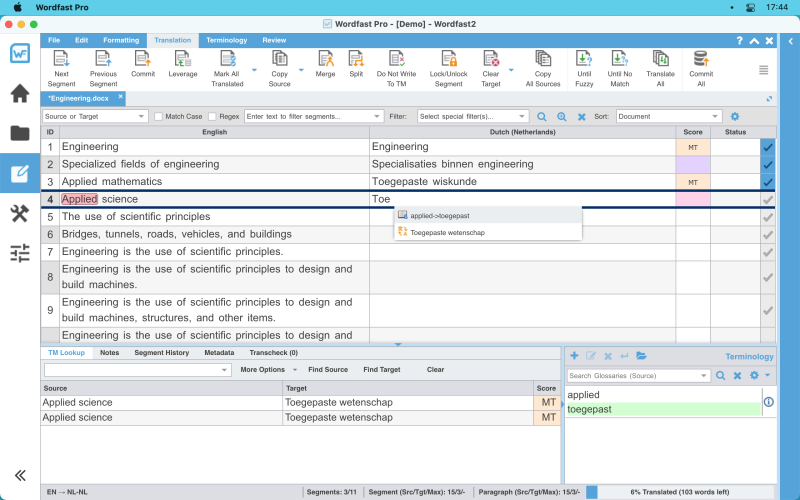Click the Find Source button
Screen dimensions: 800x500
(x=328, y=369)
